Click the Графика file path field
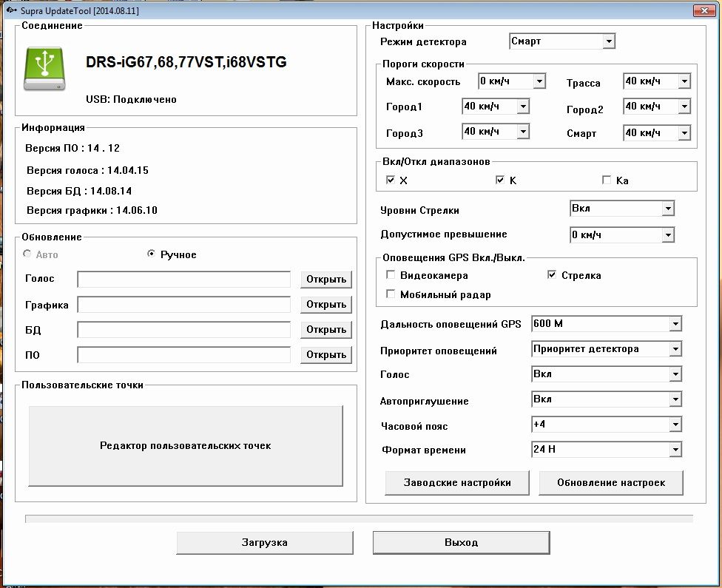The width and height of the screenshot is (722, 588). point(183,305)
